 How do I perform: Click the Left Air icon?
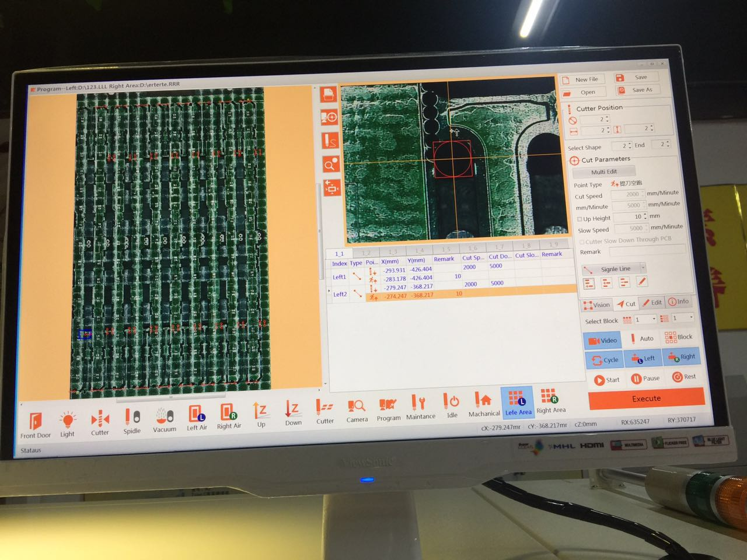click(197, 414)
